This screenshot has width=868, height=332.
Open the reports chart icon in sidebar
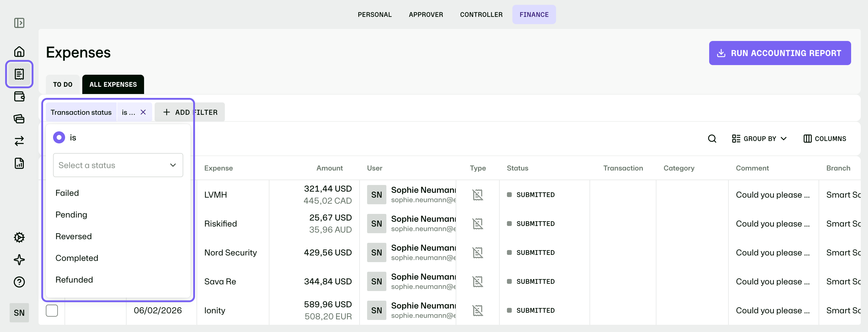[x=19, y=163]
